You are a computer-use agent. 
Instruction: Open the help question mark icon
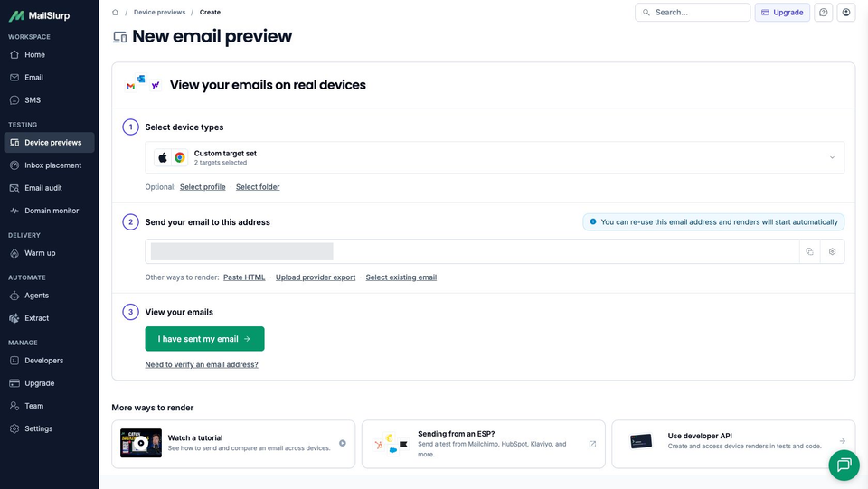pos(823,12)
